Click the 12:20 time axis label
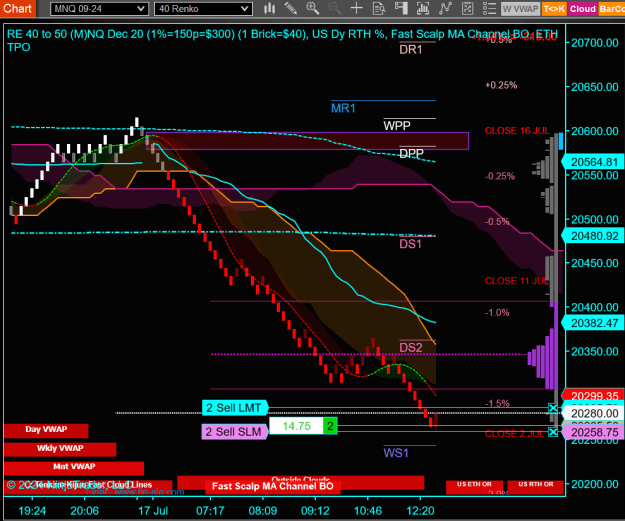Screen dimensions: 625x521 click(x=420, y=511)
